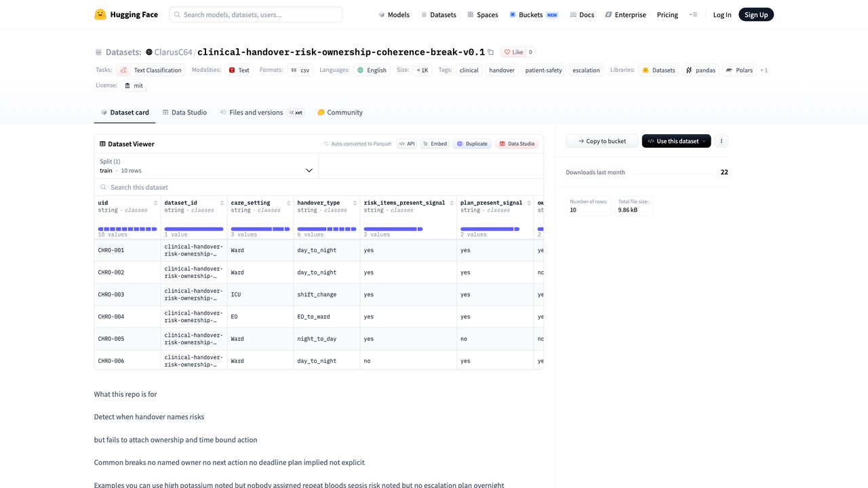Show the +1 additional libraries
The image size is (868, 488).
click(x=764, y=70)
